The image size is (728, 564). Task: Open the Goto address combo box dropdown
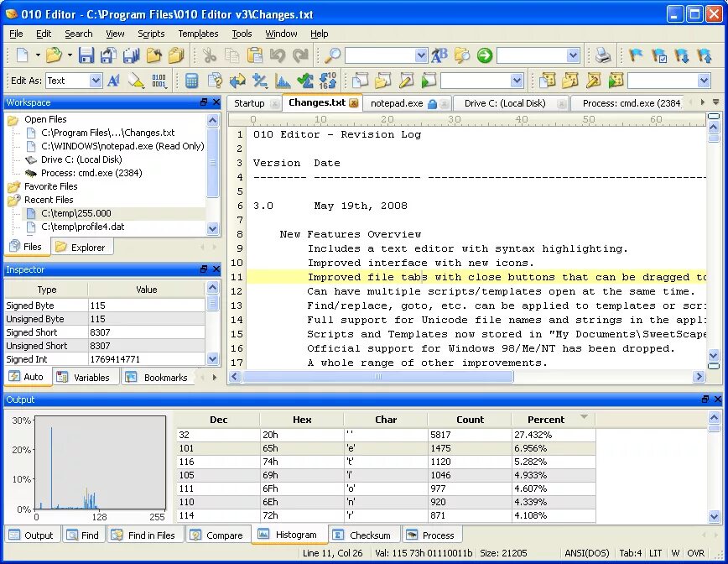(573, 55)
